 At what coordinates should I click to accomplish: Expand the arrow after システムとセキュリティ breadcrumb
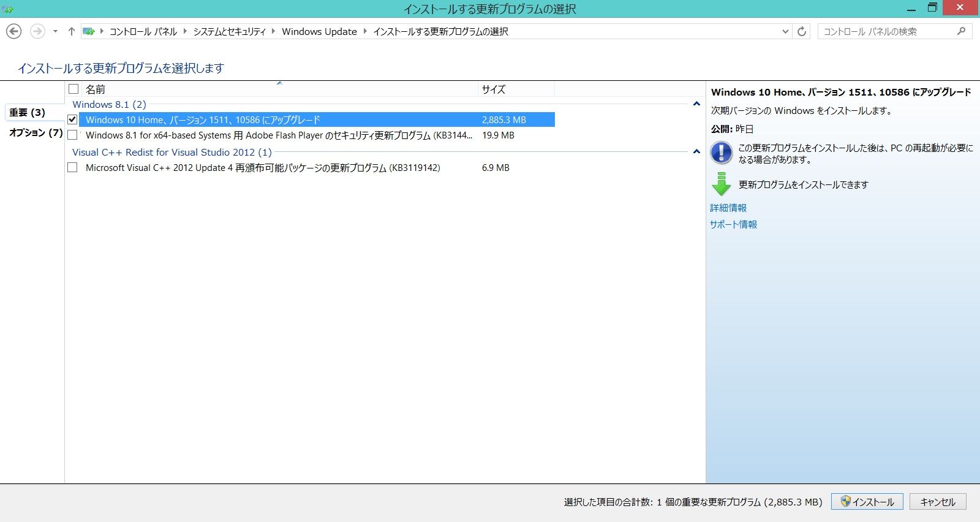coord(274,31)
